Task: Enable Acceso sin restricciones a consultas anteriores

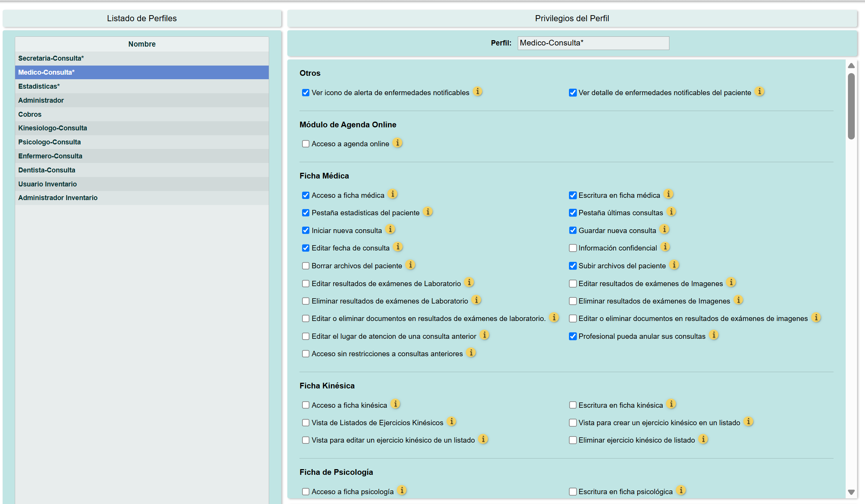Action: pyautogui.click(x=306, y=354)
